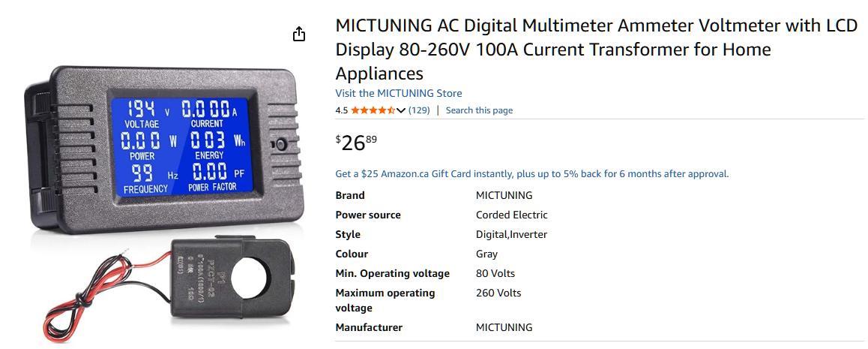The width and height of the screenshot is (868, 349).
Task: Click the Search this page link
Action: pyautogui.click(x=479, y=110)
